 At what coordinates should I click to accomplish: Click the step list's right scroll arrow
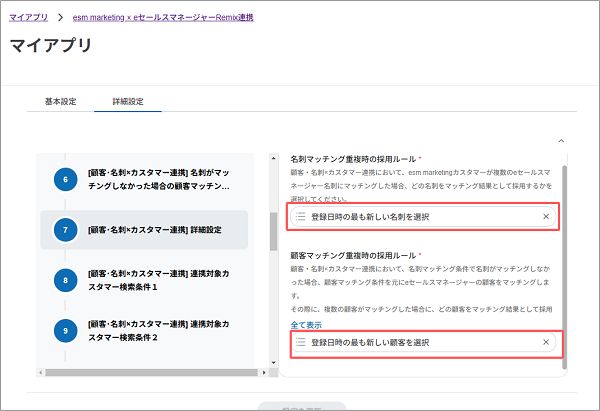[265, 373]
